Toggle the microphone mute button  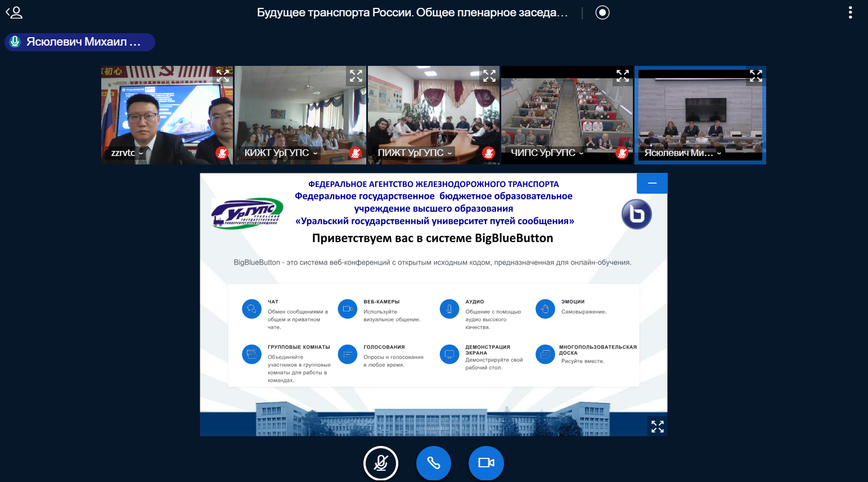coord(381,463)
